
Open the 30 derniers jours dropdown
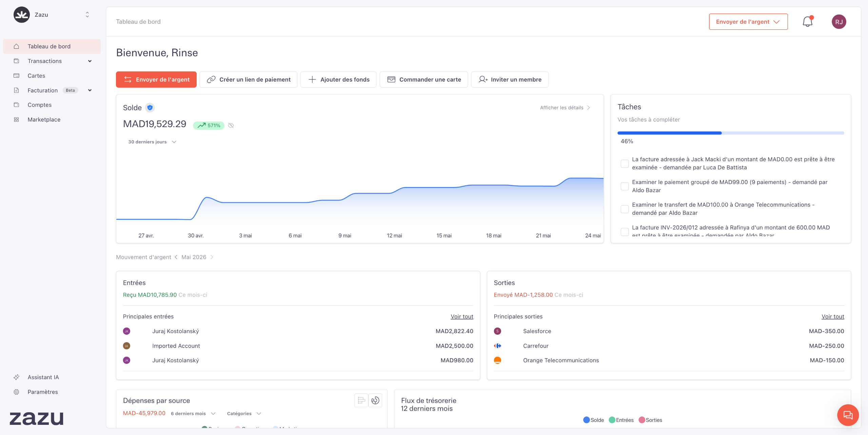click(x=152, y=142)
